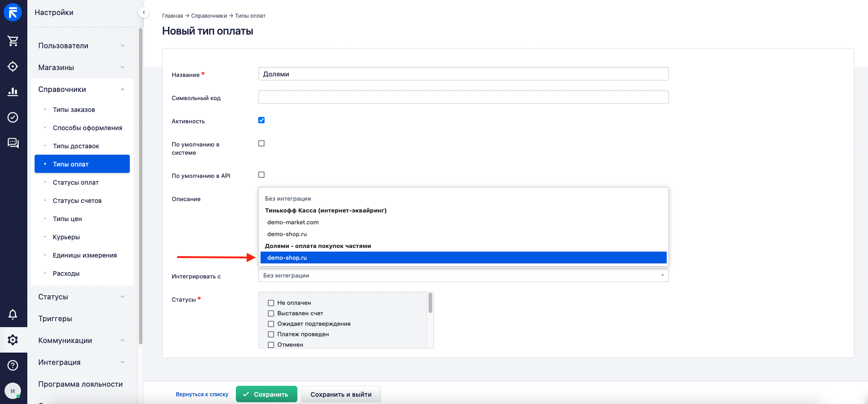868x404 pixels.
Task: Expand the Пользователи settings section
Action: pos(82,45)
